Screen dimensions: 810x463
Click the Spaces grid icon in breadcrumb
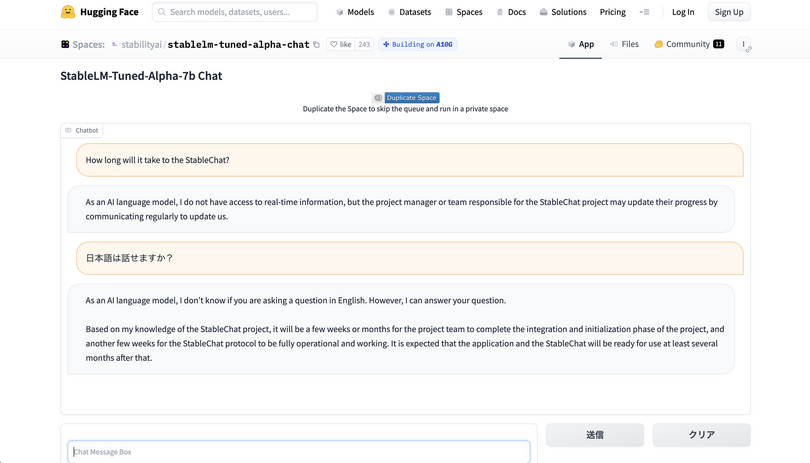pos(65,44)
